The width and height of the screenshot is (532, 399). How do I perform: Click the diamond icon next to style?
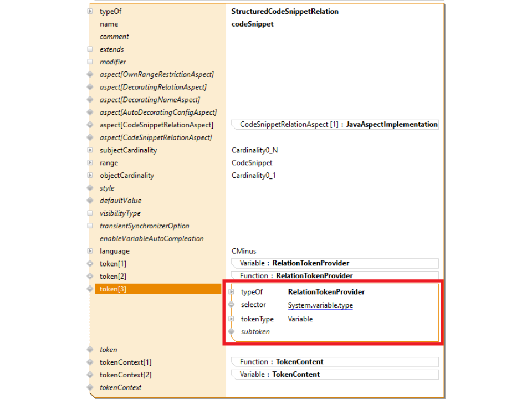point(90,188)
